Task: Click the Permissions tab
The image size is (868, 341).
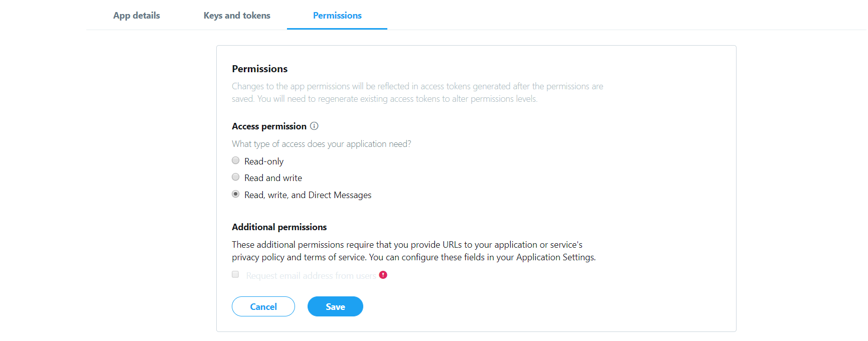Action: (x=337, y=15)
